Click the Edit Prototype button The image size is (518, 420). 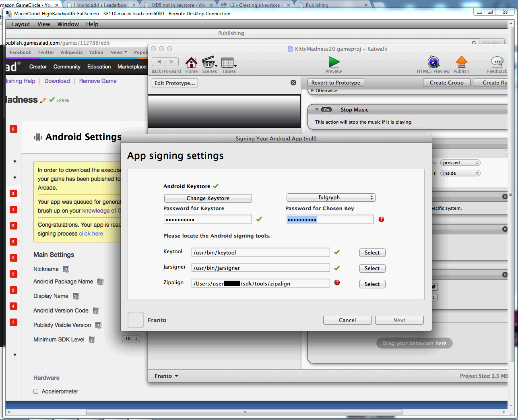coord(175,83)
